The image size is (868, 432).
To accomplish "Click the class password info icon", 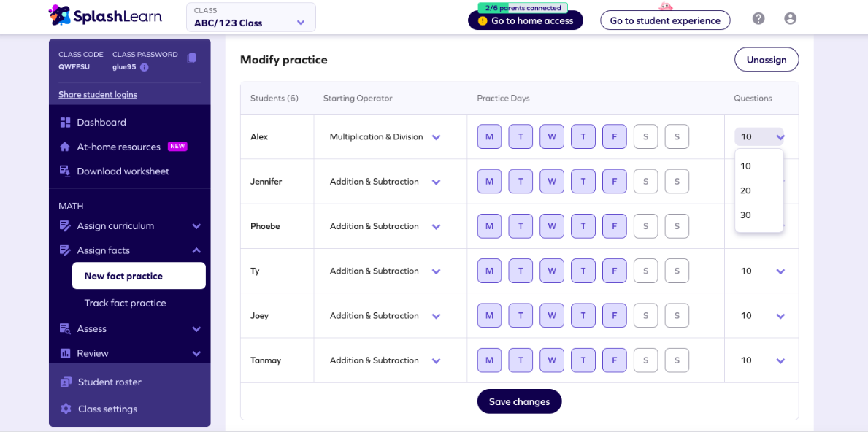I will click(144, 67).
